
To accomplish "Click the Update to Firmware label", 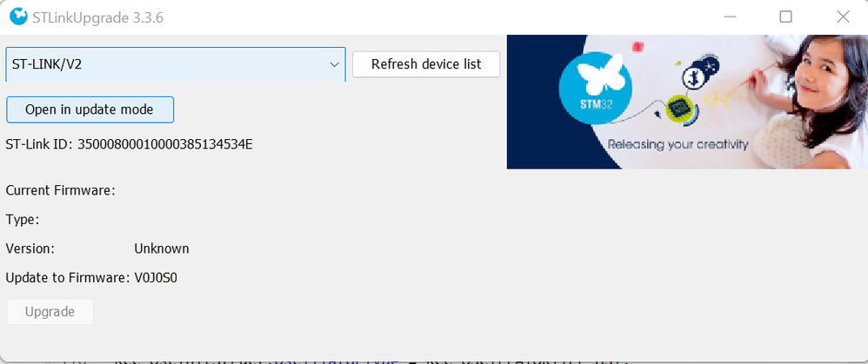I will (68, 278).
